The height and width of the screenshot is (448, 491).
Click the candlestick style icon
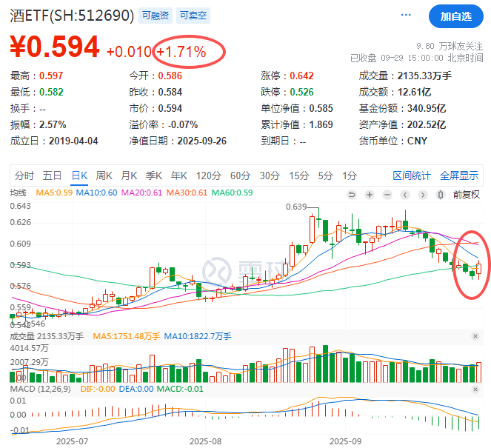pyautogui.click(x=441, y=194)
